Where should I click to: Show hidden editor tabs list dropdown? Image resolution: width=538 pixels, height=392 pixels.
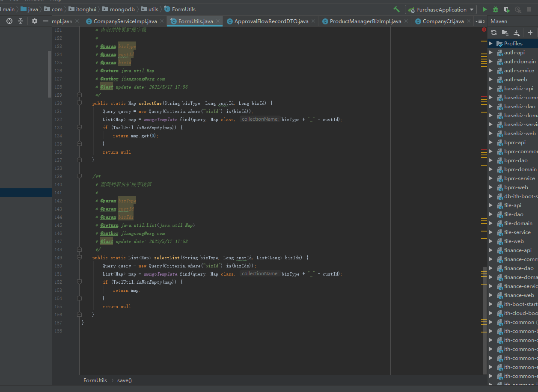point(480,21)
